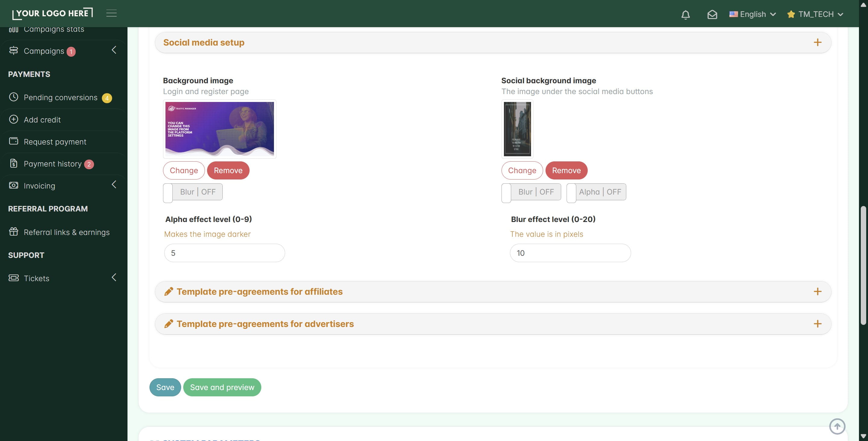Click Save and preview
This screenshot has width=868, height=441.
point(222,387)
